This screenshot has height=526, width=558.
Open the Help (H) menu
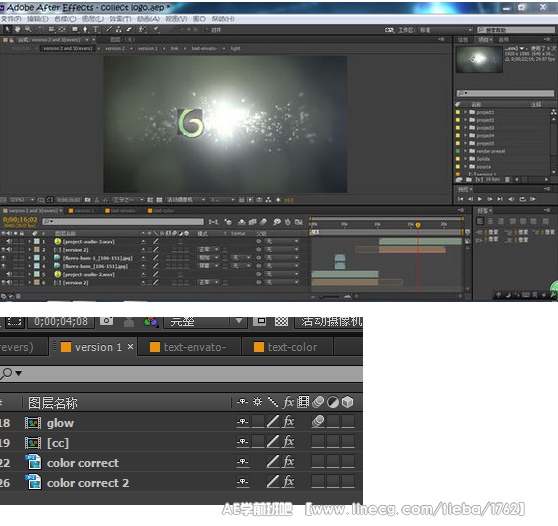223,19
